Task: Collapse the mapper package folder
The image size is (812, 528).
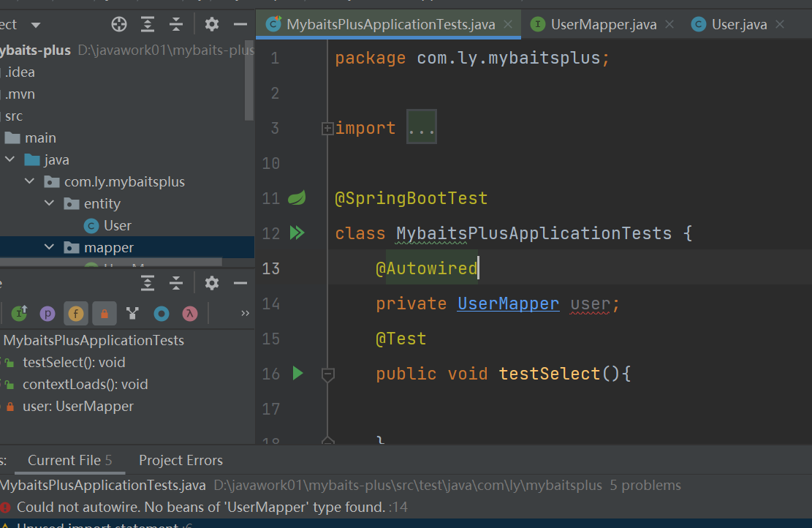Action: [x=50, y=247]
